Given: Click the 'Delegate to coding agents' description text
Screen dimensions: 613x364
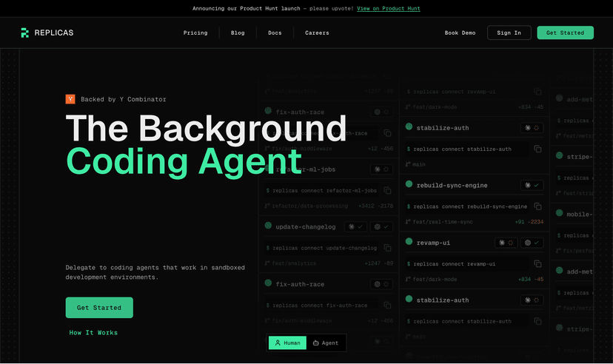Looking at the screenshot, I should (x=155, y=272).
